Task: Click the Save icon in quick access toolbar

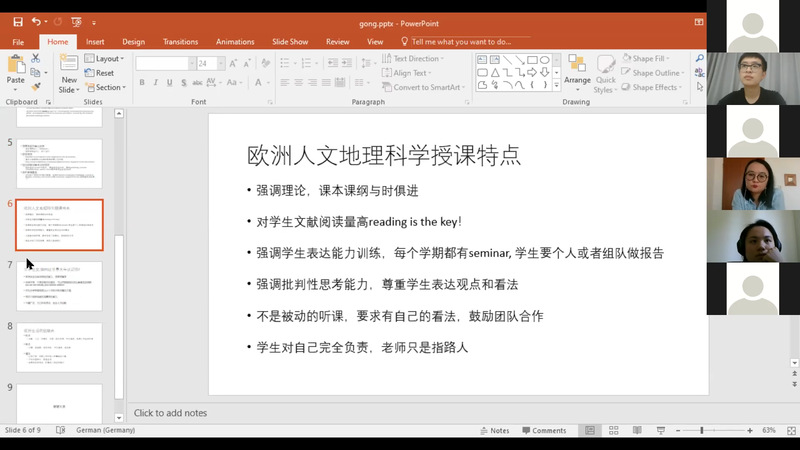Action: tap(17, 21)
